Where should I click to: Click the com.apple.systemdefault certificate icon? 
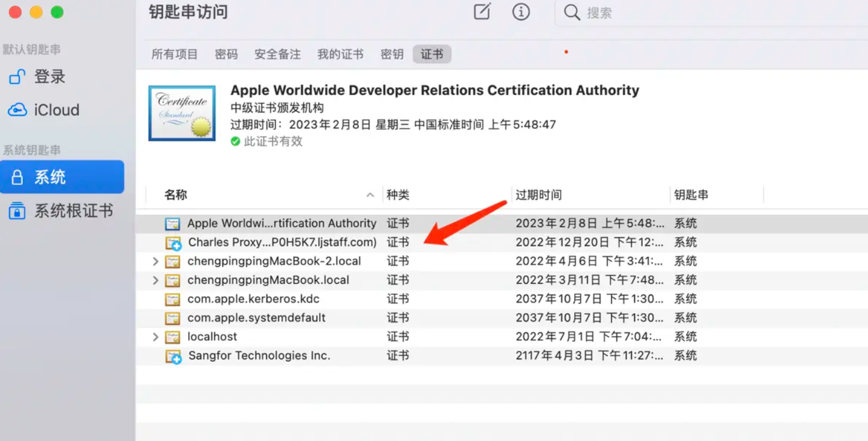point(172,318)
